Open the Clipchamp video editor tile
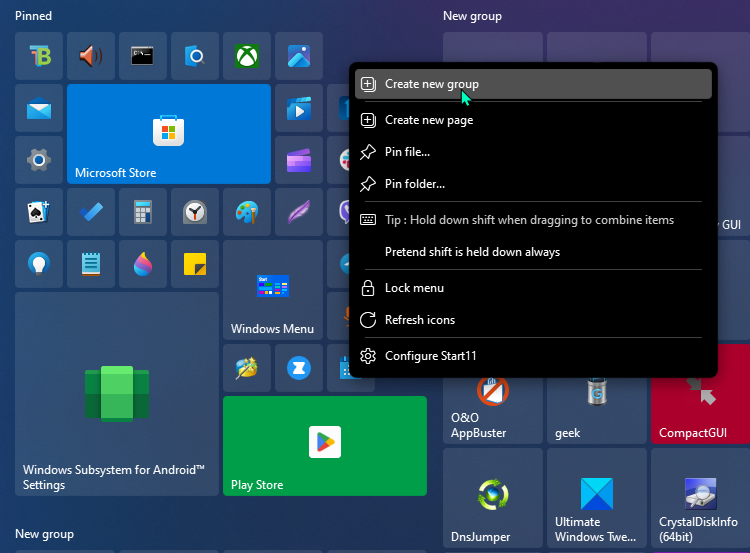Screen dimensions: 750x553 [x=299, y=160]
